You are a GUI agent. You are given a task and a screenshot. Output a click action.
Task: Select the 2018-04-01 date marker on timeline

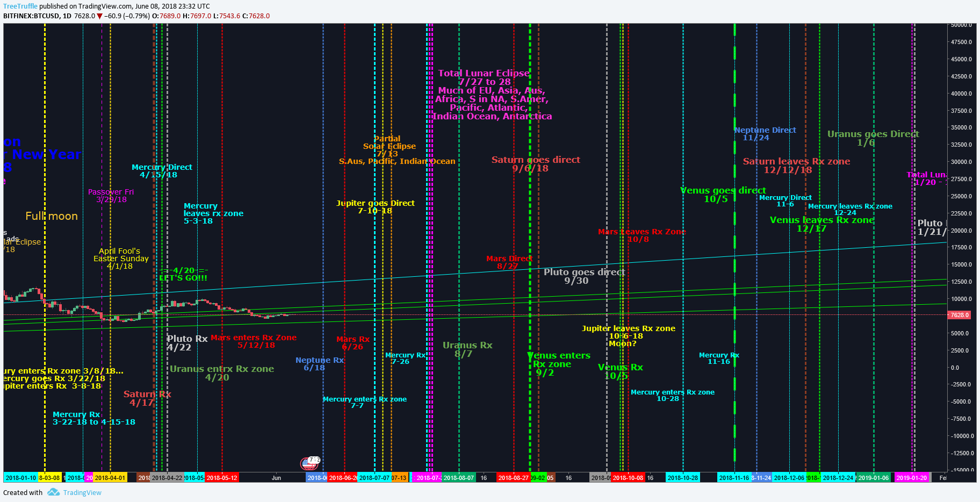pos(110,478)
